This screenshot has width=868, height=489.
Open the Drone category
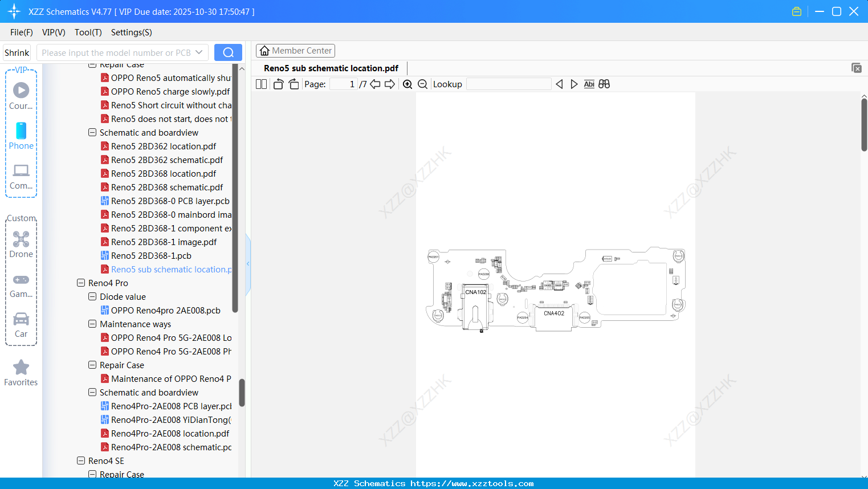coord(21,244)
